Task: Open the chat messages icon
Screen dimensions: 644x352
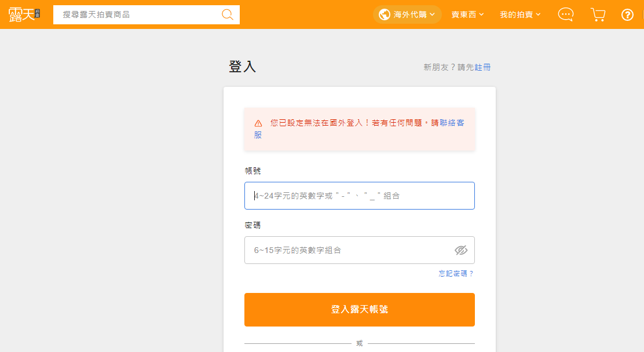Action: [566, 14]
